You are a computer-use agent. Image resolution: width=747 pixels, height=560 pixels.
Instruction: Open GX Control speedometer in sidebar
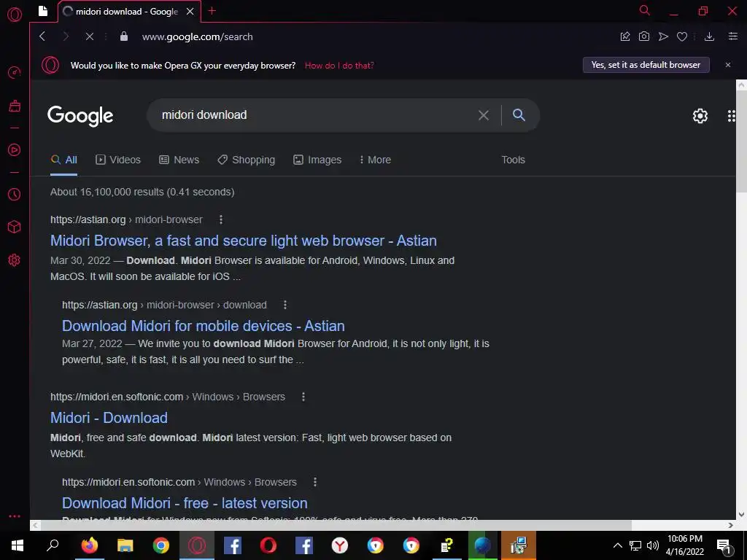15,73
